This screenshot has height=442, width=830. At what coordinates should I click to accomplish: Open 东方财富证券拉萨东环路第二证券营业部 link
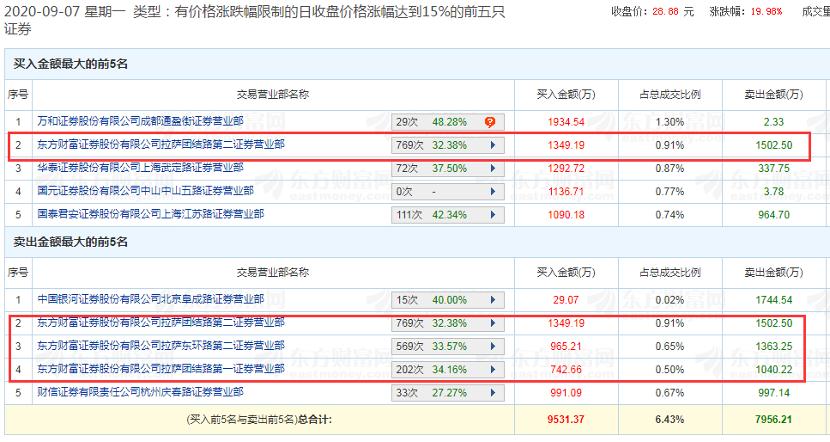coord(161,346)
